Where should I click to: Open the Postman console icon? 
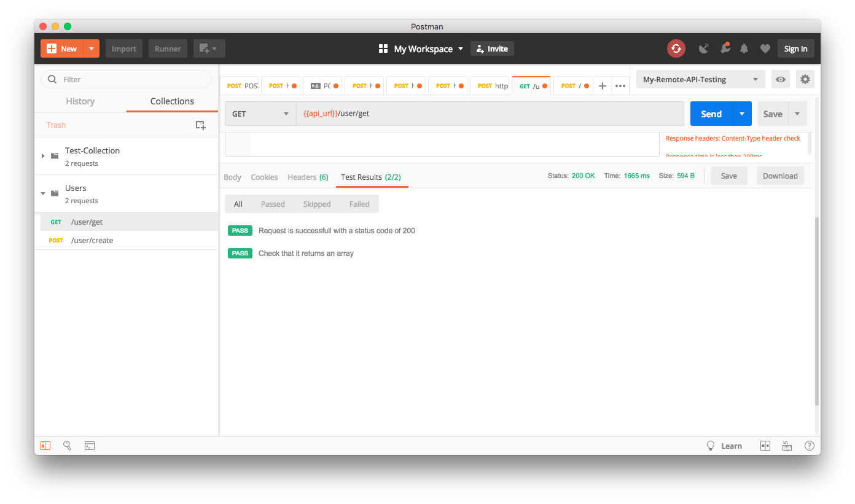tap(89, 446)
